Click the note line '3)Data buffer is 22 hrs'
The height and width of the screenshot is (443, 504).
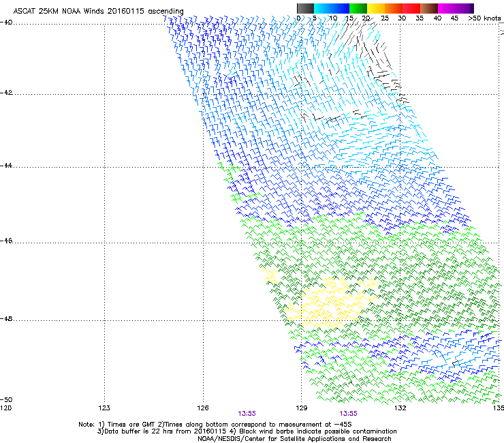click(247, 431)
